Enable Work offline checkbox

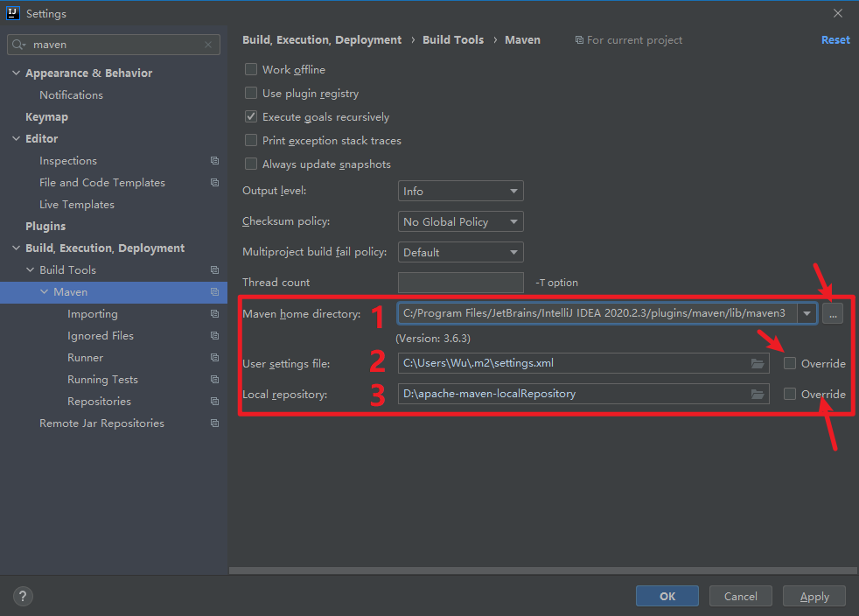coord(251,69)
